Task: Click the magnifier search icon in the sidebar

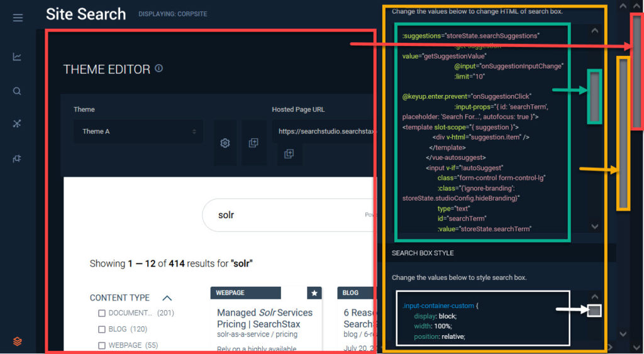Action: pos(17,91)
